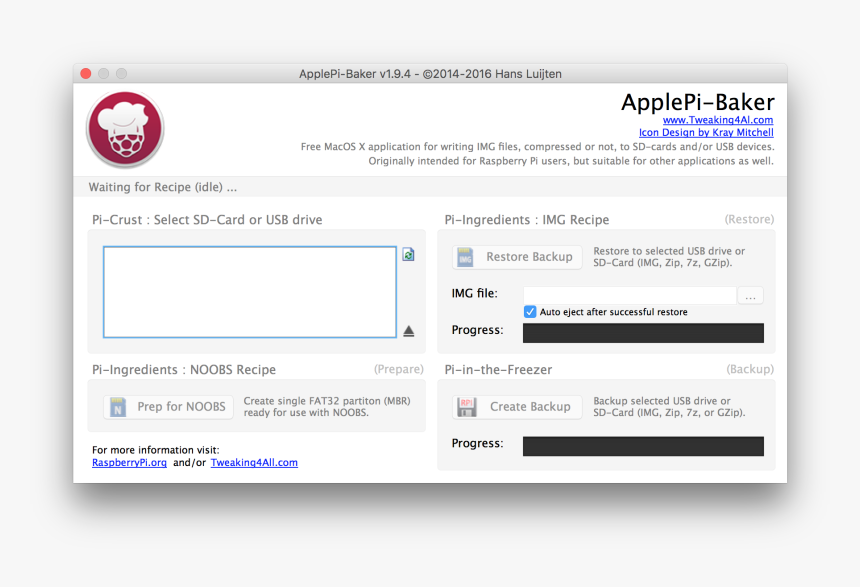Image resolution: width=860 pixels, height=587 pixels.
Task: Click 'Create single FAT32 partiton (MBR)' description
Action: point(327,400)
